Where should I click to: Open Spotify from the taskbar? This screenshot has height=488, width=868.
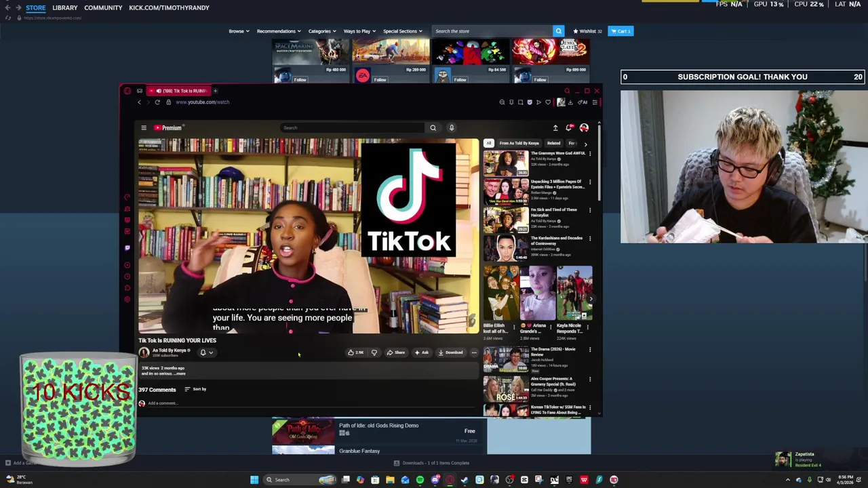click(420, 480)
